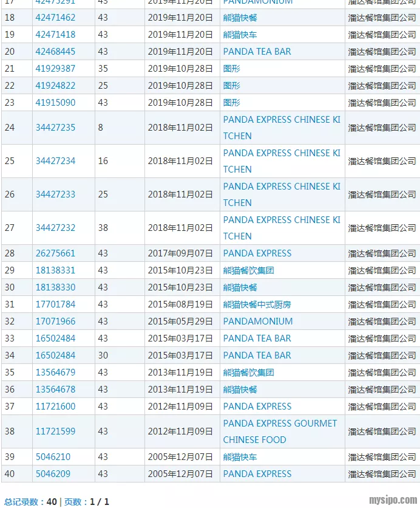Image resolution: width=420 pixels, height=508 pixels.
Task: Click 图形 trademark in row 23
Action: coord(232,103)
